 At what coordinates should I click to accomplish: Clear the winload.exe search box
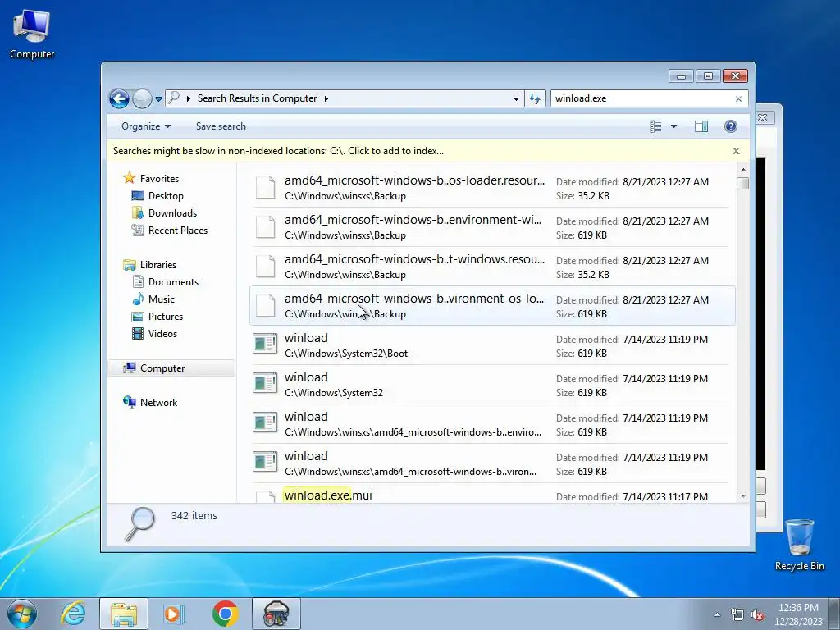pyautogui.click(x=739, y=98)
